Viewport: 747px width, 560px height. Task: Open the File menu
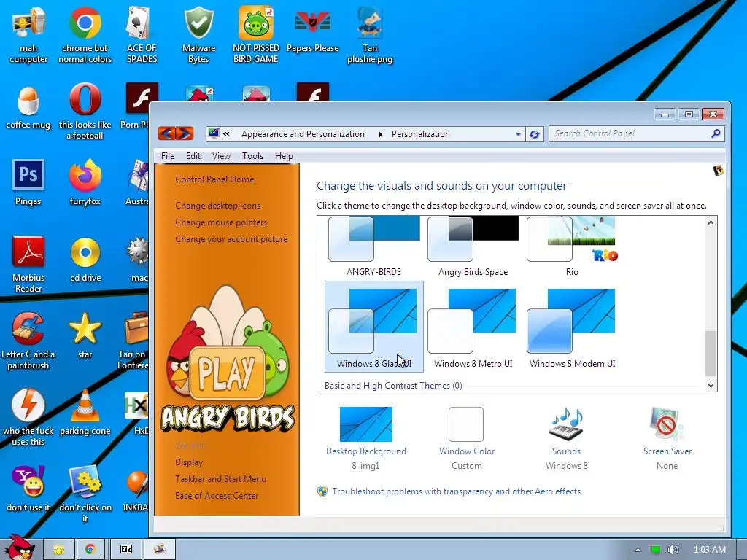[168, 156]
